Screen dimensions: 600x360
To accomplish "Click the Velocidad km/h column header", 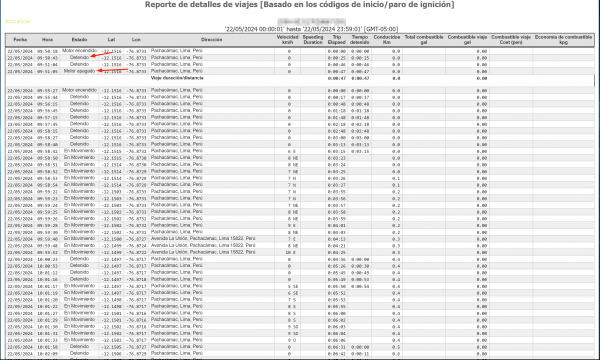I will point(287,40).
